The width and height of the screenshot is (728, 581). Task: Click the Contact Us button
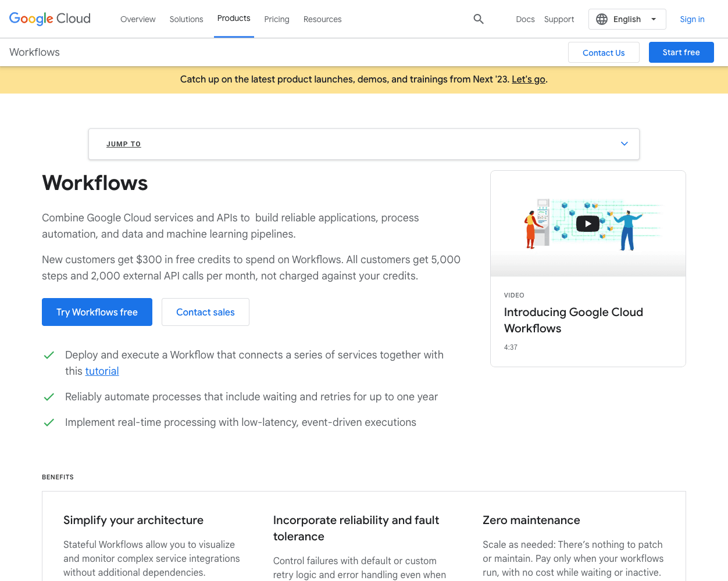[x=604, y=52]
